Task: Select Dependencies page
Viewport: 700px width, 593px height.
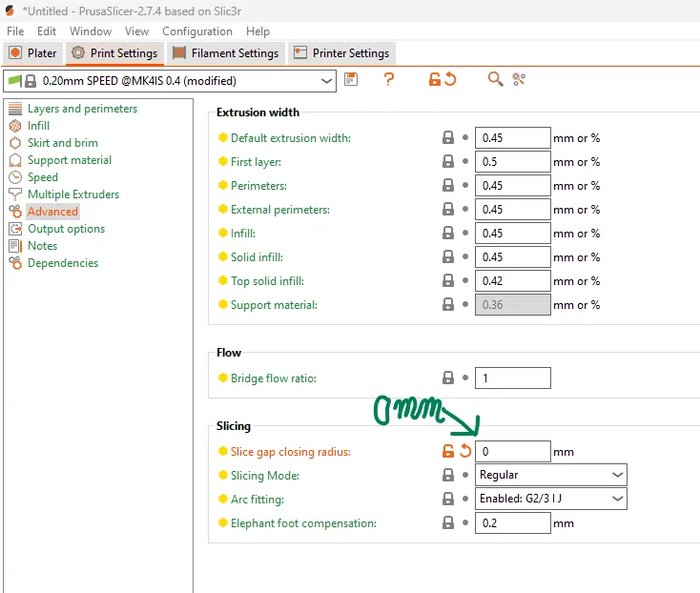Action: point(63,263)
